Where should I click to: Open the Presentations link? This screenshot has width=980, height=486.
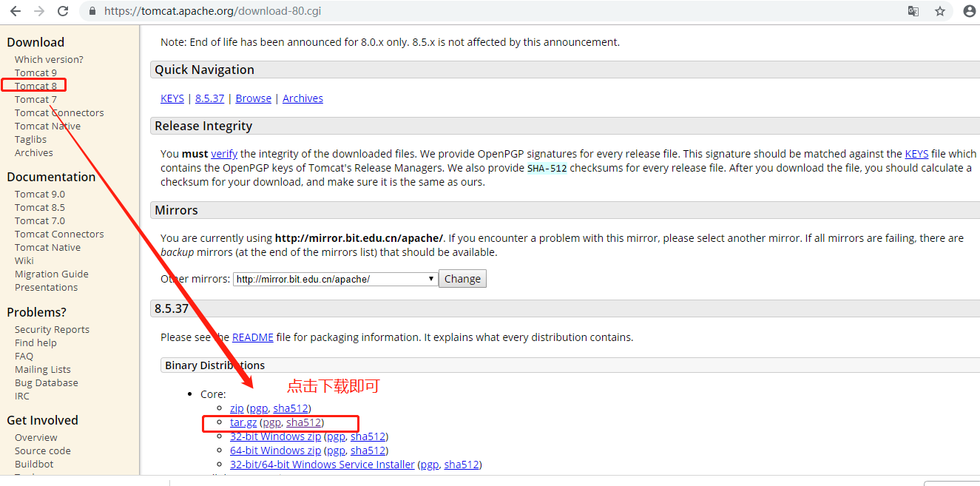pyautogui.click(x=46, y=287)
